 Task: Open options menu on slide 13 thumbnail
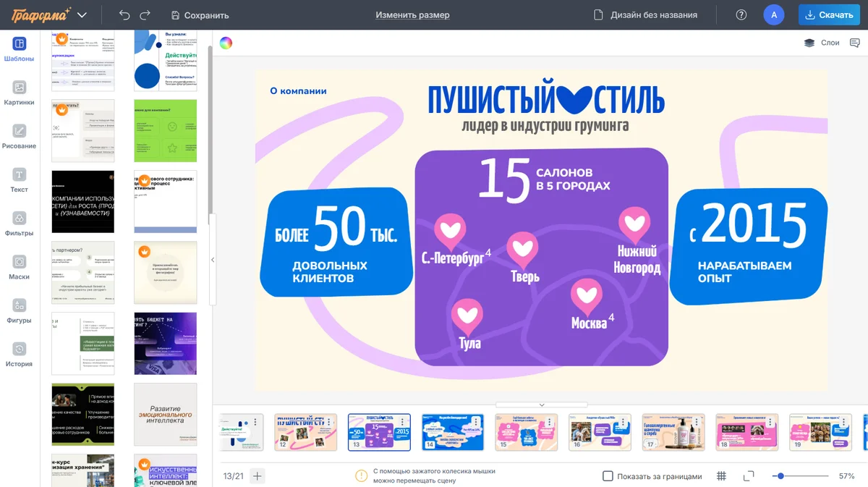(x=403, y=423)
